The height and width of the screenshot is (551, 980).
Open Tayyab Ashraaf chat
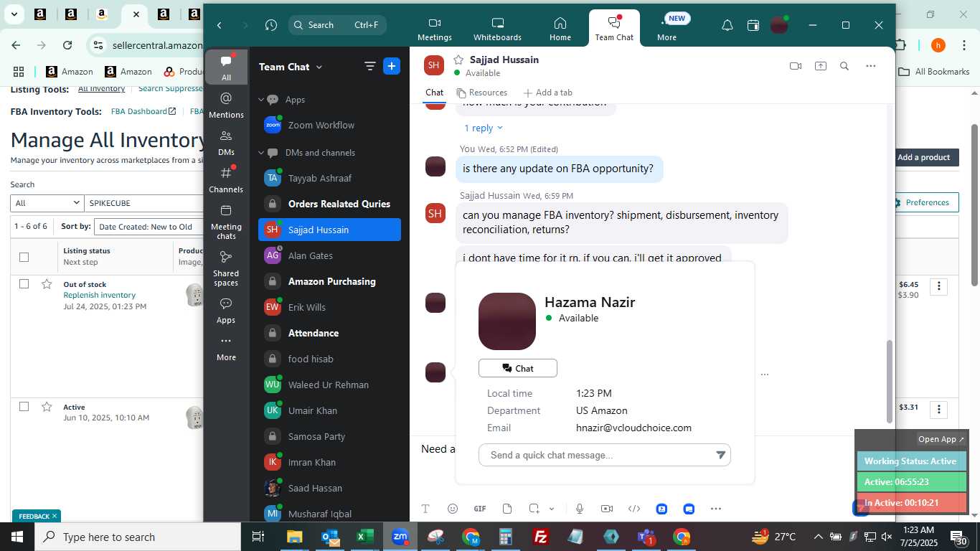(x=329, y=178)
